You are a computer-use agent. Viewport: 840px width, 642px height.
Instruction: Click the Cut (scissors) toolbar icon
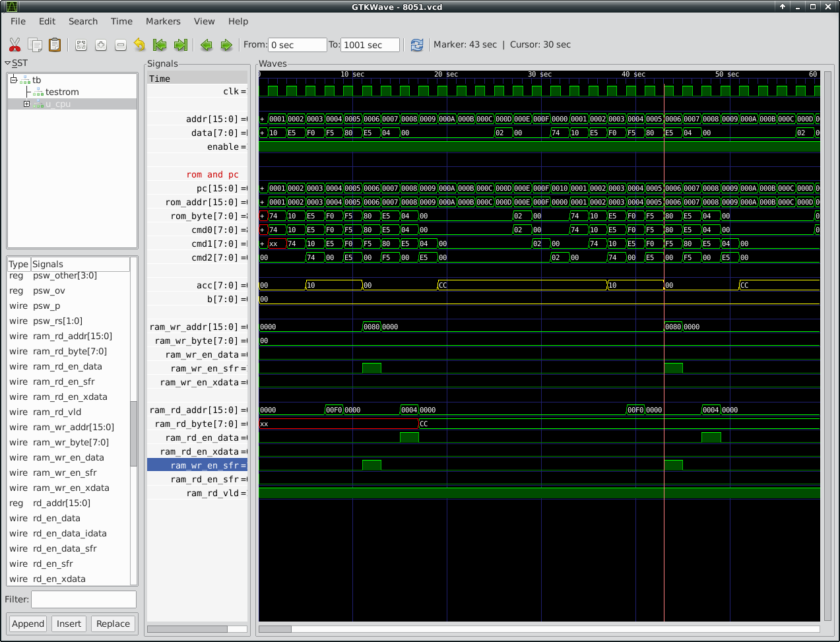coord(15,45)
